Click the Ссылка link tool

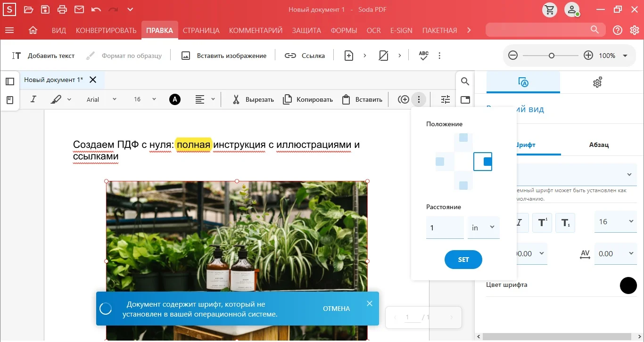305,56
